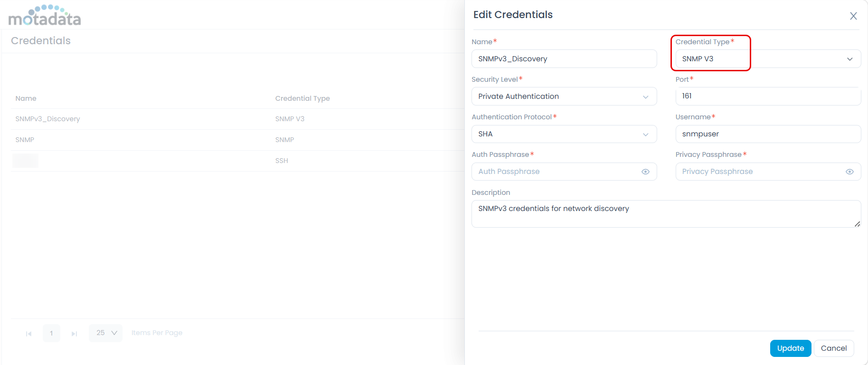The width and height of the screenshot is (868, 365).
Task: Click into the Name field
Action: point(564,59)
